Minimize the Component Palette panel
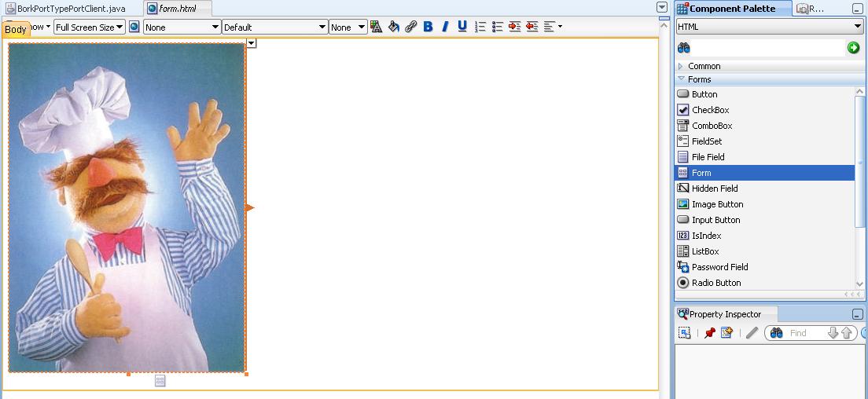Viewport: 868px width, 399px height. (858, 9)
